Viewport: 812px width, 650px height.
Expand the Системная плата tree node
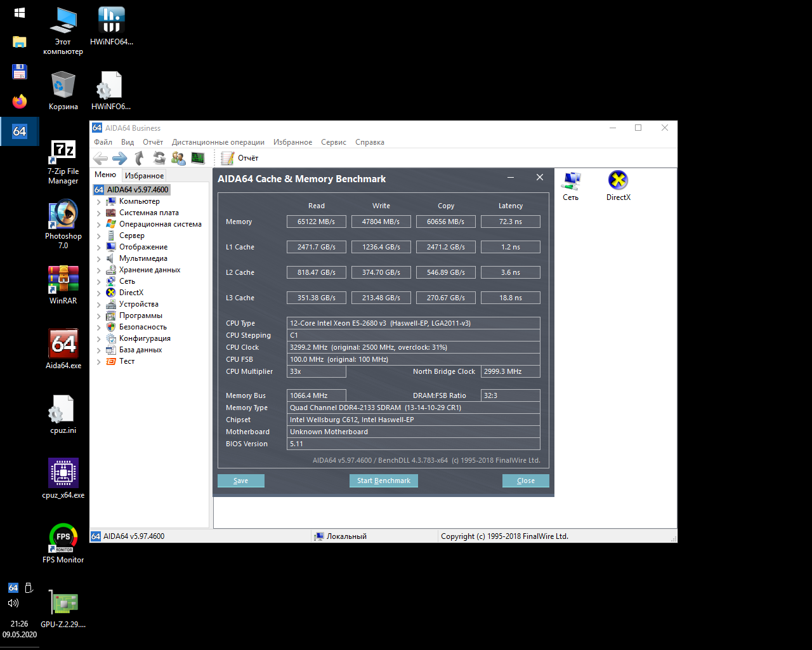tap(98, 213)
